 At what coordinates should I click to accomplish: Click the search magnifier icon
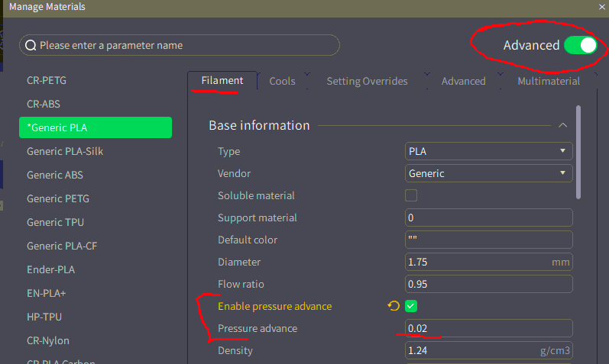31,45
